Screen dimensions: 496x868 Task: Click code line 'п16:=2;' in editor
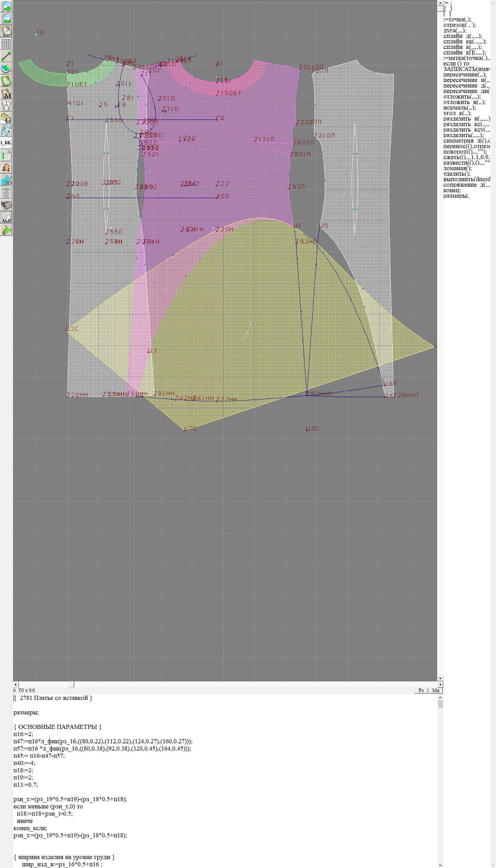(23, 734)
